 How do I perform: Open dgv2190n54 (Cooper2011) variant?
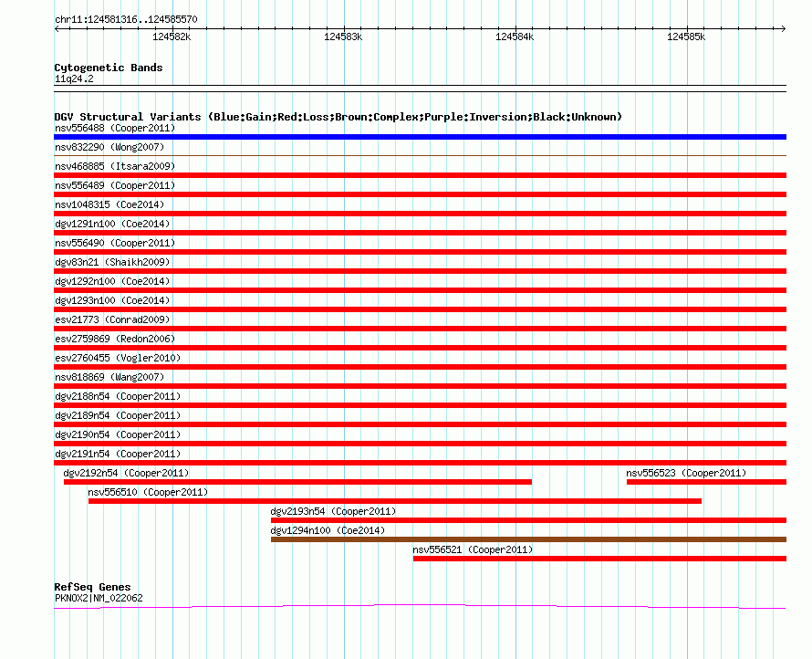118,434
